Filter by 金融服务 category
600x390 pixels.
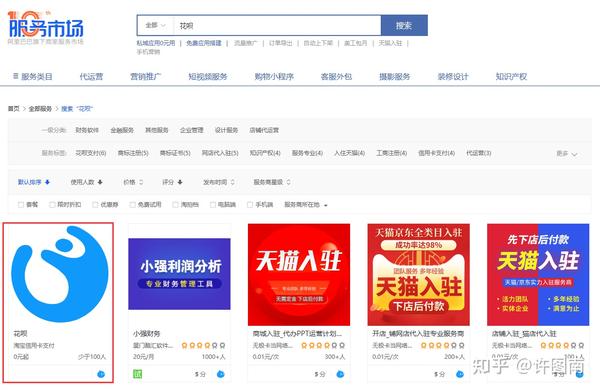click(122, 130)
